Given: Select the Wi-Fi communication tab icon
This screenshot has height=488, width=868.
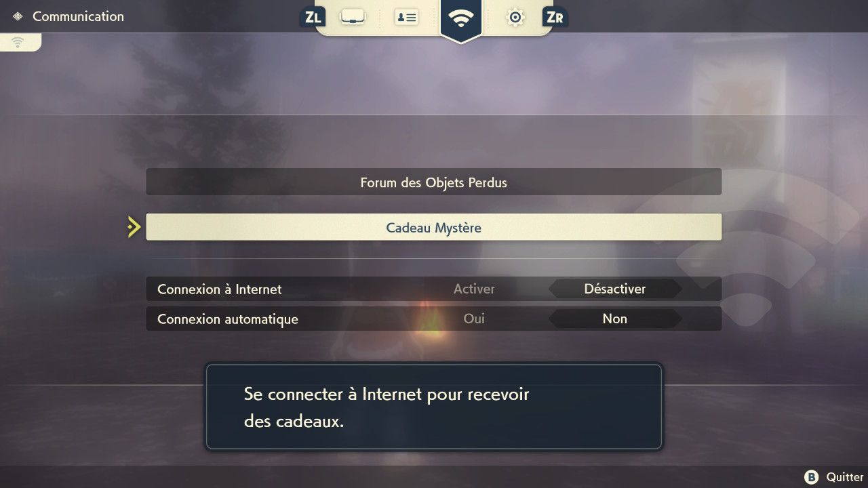Looking at the screenshot, I should coord(461,18).
